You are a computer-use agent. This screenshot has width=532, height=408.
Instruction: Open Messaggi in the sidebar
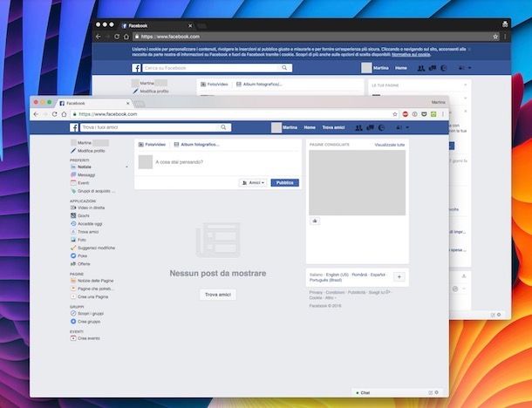[83, 175]
